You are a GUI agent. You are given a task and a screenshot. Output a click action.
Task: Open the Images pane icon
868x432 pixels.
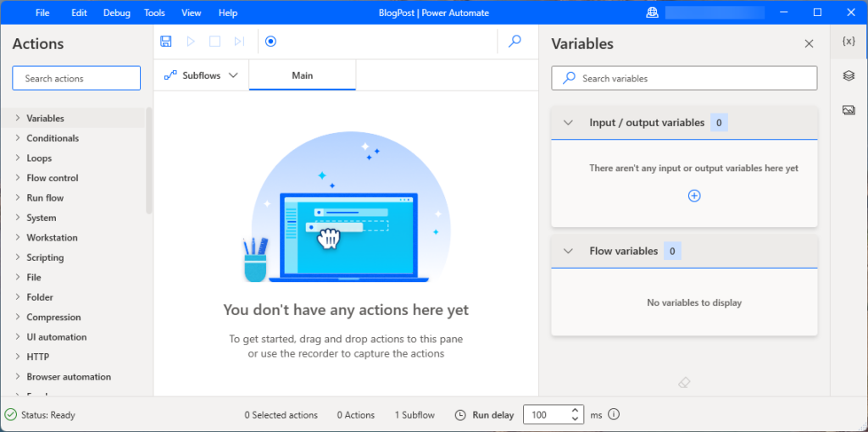(x=849, y=110)
